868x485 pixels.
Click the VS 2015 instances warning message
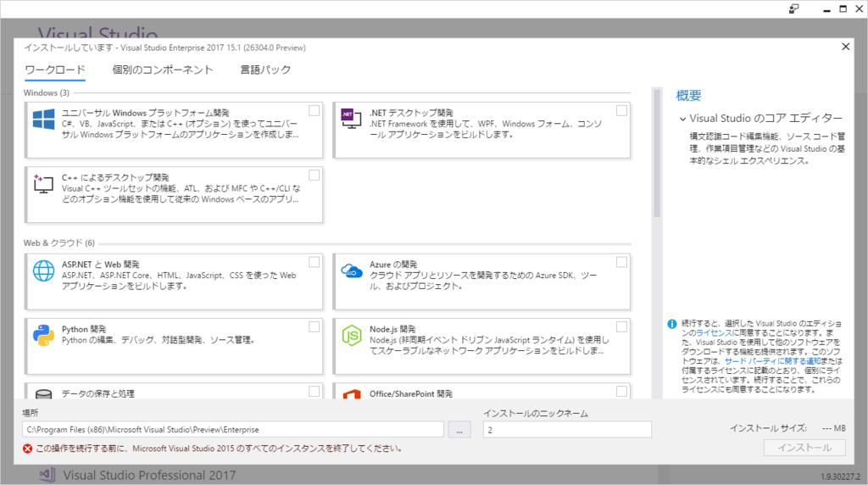(219, 449)
